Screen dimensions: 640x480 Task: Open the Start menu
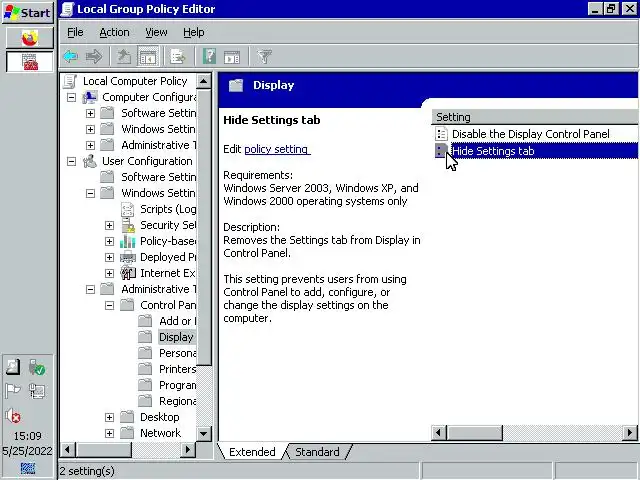pos(28,12)
